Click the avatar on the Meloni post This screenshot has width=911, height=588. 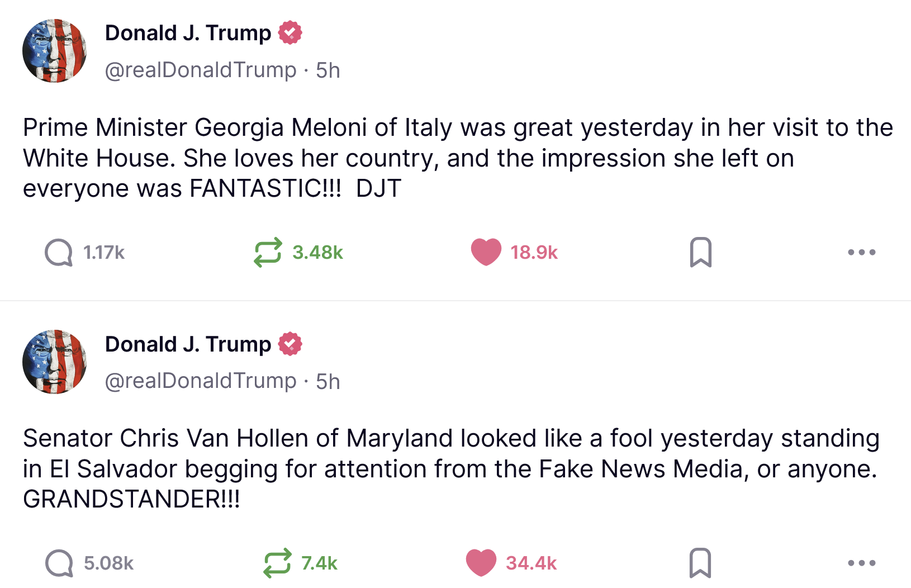tap(55, 51)
